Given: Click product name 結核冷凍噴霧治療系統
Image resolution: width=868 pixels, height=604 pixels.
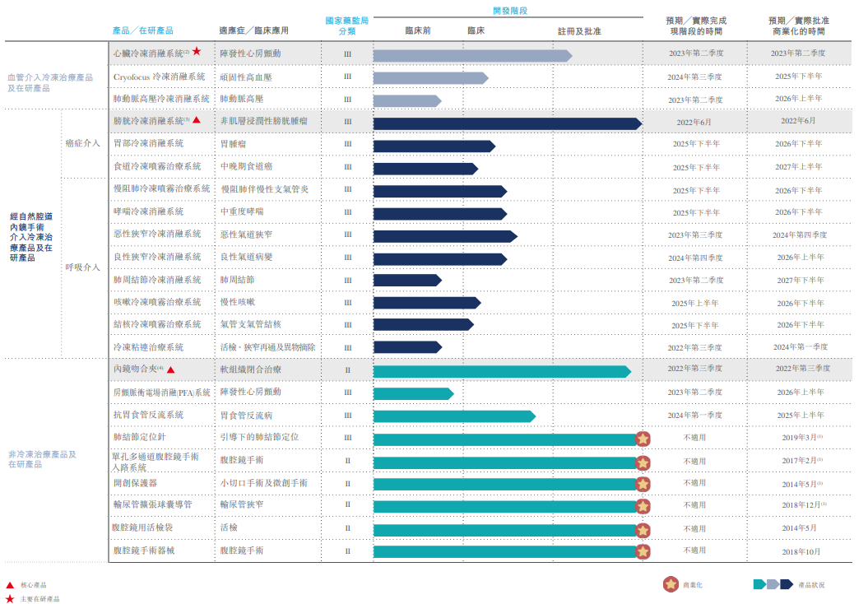Looking at the screenshot, I should [x=157, y=324].
